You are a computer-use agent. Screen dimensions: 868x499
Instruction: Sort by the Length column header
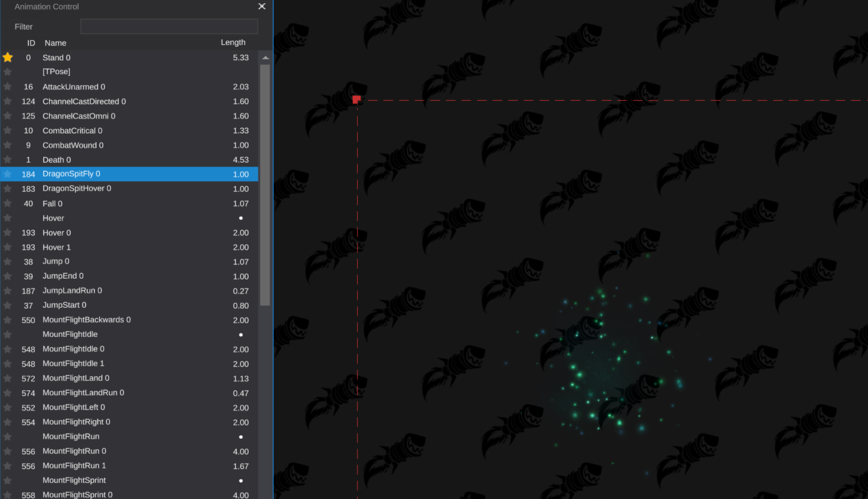click(233, 42)
